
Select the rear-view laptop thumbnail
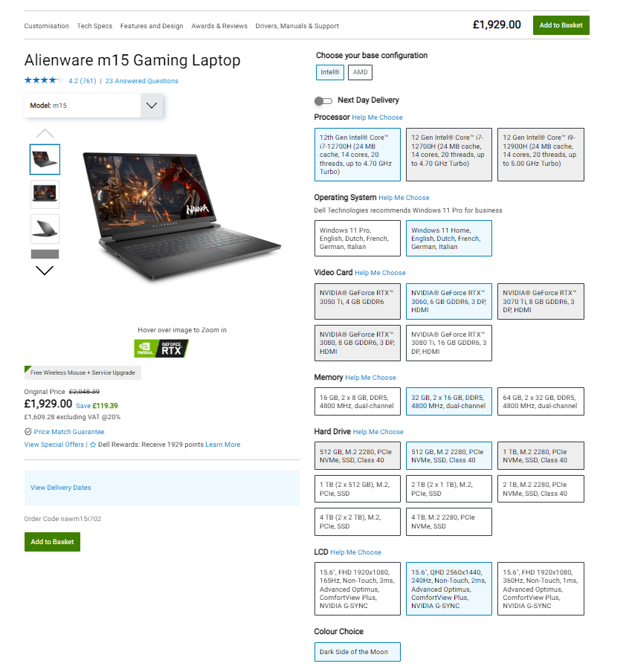click(45, 229)
